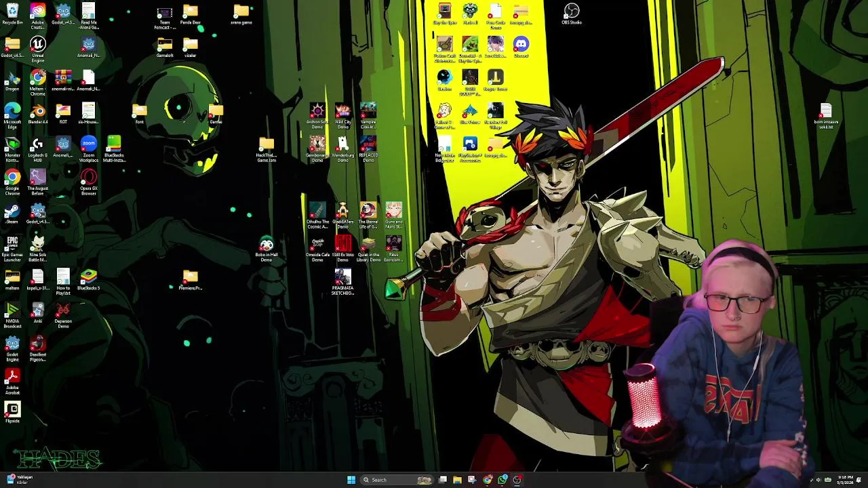Open Microsoft Edge desktop shortcut

tap(12, 115)
